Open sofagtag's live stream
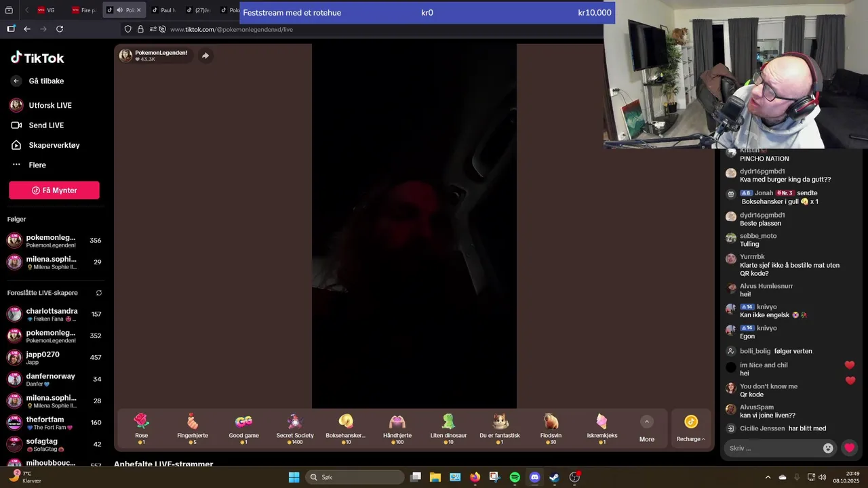The height and width of the screenshot is (488, 868). (x=54, y=444)
